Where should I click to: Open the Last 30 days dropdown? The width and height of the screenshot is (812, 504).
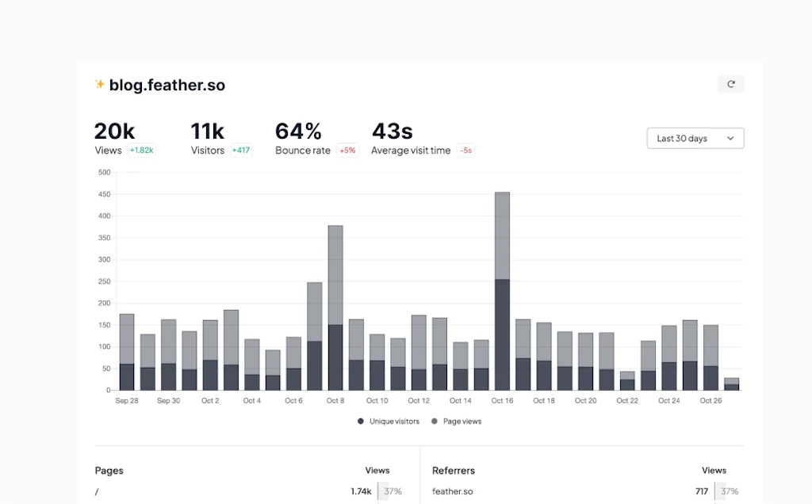pos(695,138)
